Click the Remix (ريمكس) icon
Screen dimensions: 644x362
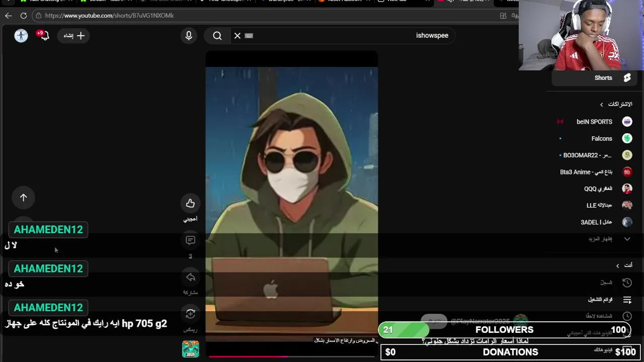(x=190, y=314)
